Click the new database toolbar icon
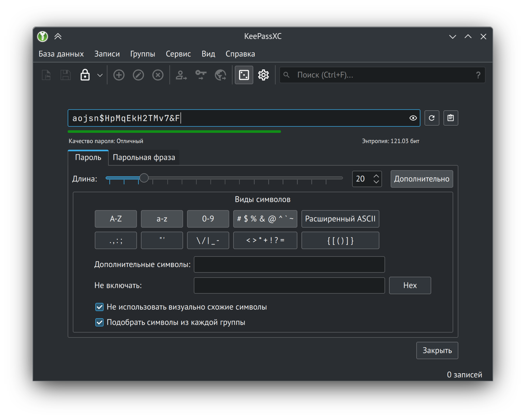Image resolution: width=526 pixels, height=420 pixels. pos(46,75)
